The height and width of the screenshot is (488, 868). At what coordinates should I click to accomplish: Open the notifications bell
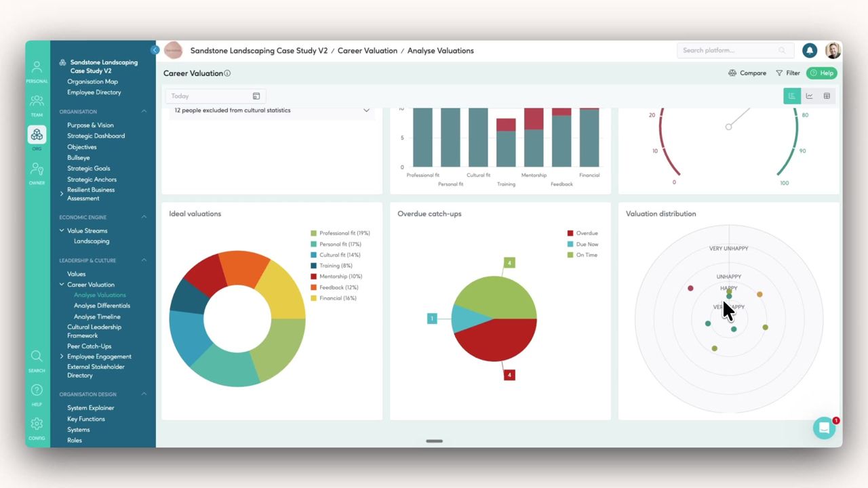point(810,50)
